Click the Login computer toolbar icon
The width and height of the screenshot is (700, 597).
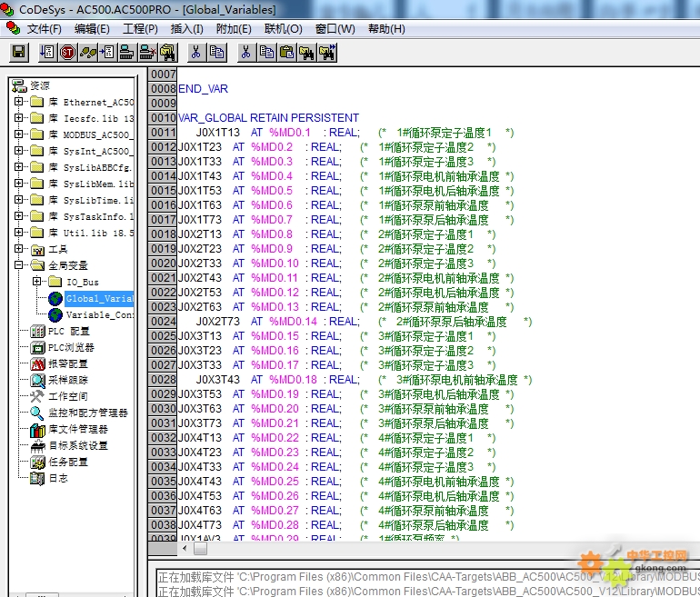click(126, 53)
